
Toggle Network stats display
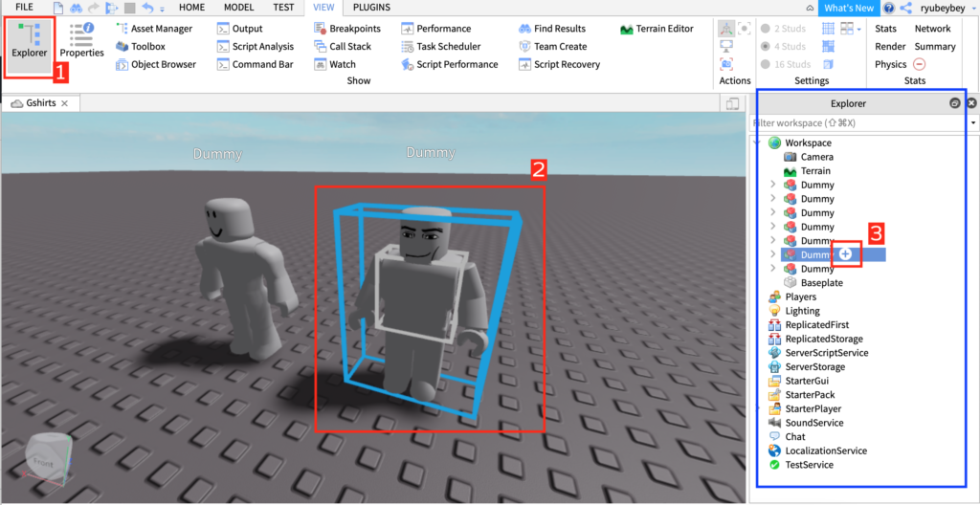click(x=932, y=28)
